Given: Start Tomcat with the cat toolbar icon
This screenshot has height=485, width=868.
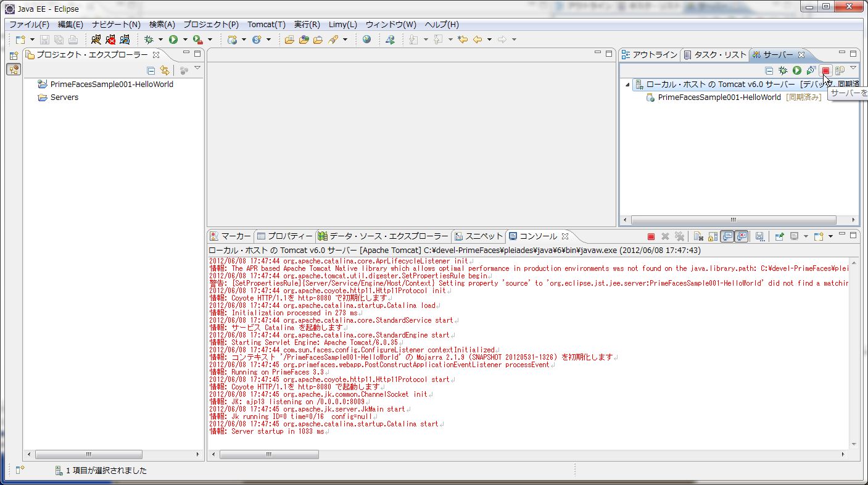Looking at the screenshot, I should [96, 39].
